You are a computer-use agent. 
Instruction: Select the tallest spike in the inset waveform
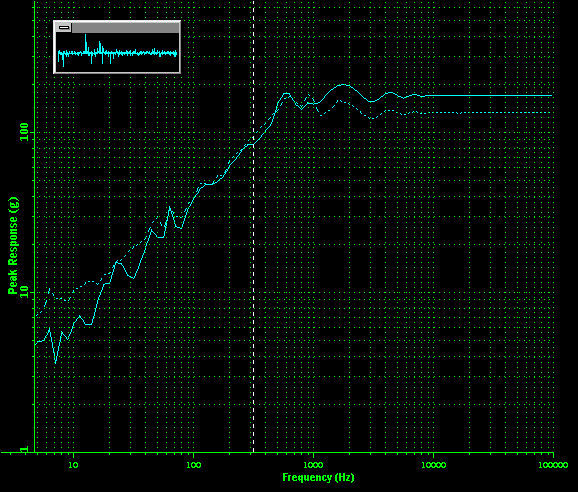click(86, 43)
